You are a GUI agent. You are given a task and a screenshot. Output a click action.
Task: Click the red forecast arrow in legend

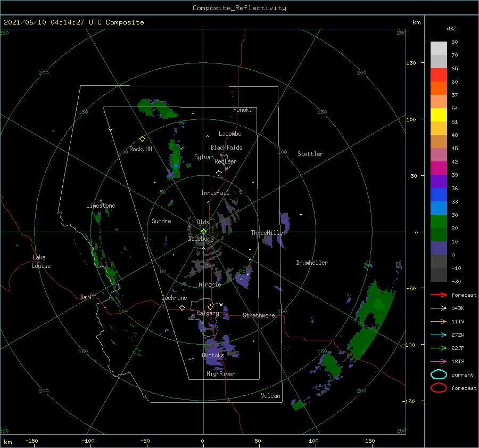(439, 295)
